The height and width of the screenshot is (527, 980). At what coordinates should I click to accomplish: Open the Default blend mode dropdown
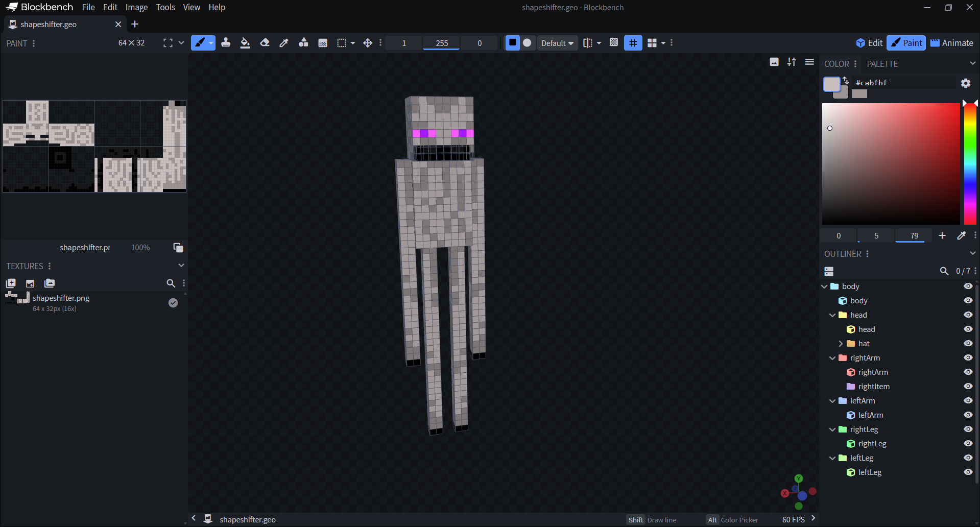tap(557, 43)
